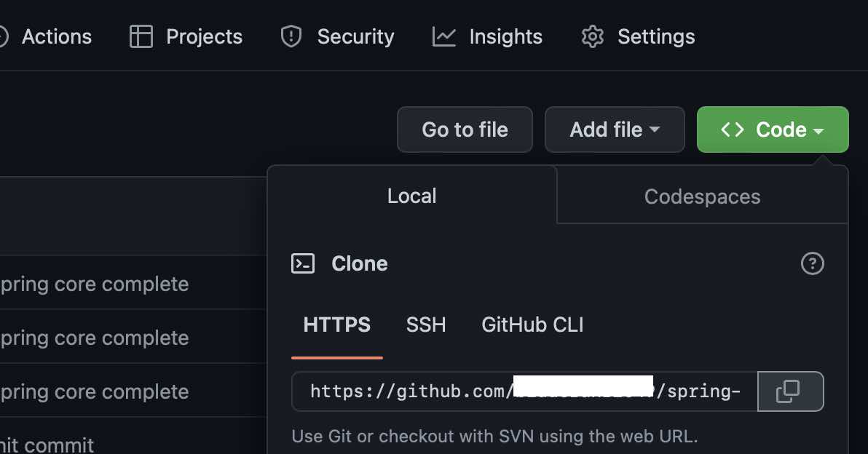Click the Clone terminal icon
This screenshot has height=454, width=868.
(x=304, y=263)
